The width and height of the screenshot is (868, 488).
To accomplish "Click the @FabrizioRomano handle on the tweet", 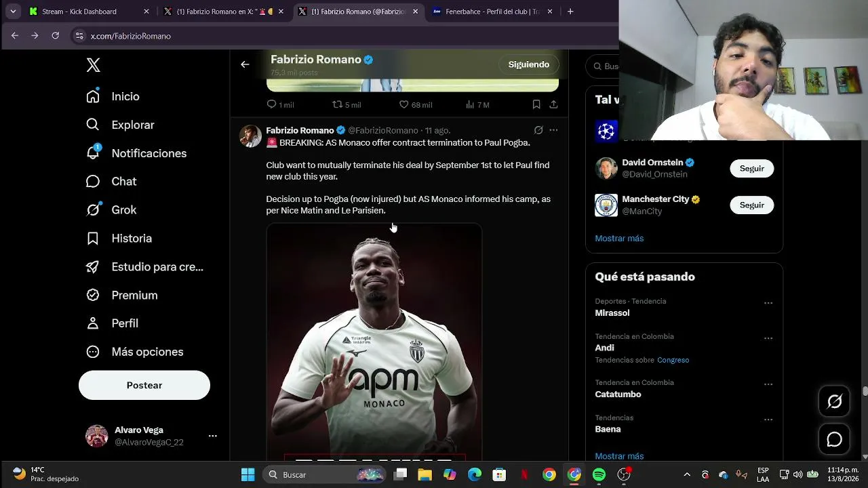I will pyautogui.click(x=382, y=130).
